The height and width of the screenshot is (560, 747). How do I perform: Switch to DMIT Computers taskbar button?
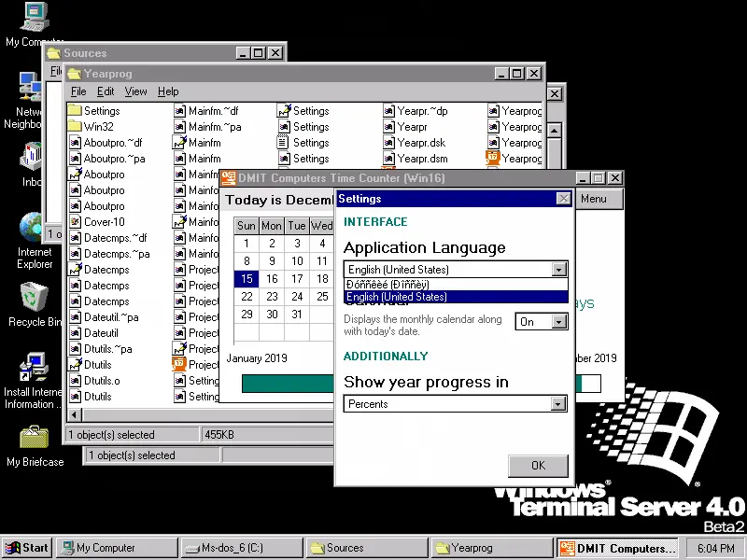[618, 548]
